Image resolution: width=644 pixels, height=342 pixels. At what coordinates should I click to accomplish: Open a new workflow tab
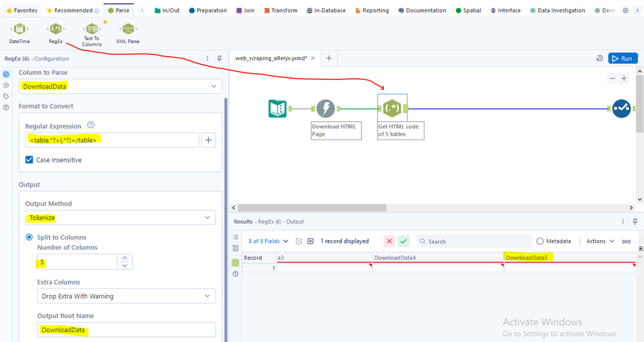pos(329,58)
